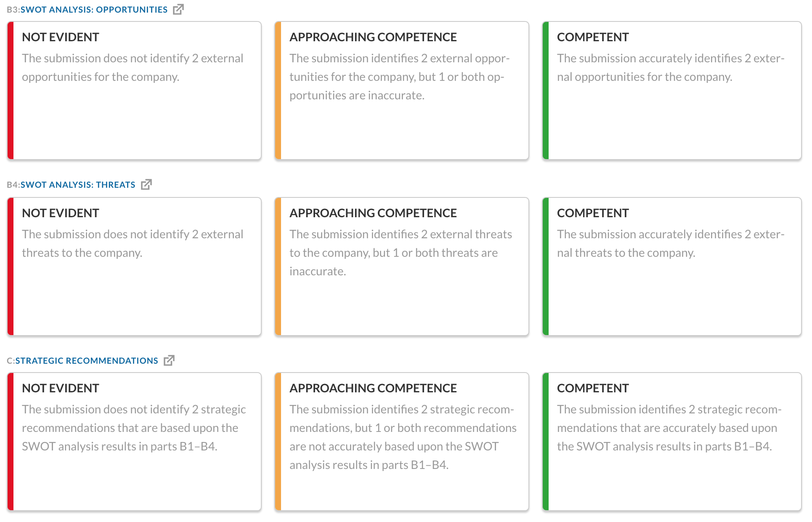The width and height of the screenshot is (812, 522).
Task: Select Not Evident card for Opportunities
Action: [x=134, y=91]
